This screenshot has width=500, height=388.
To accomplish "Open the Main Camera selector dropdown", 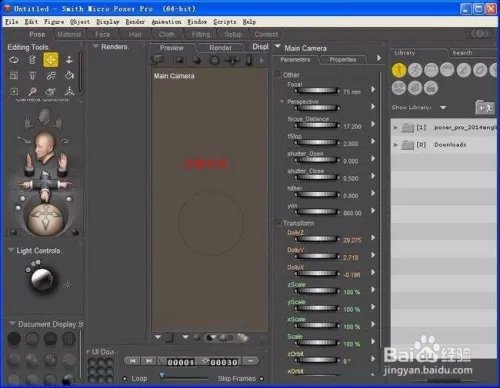I will pyautogui.click(x=278, y=46).
